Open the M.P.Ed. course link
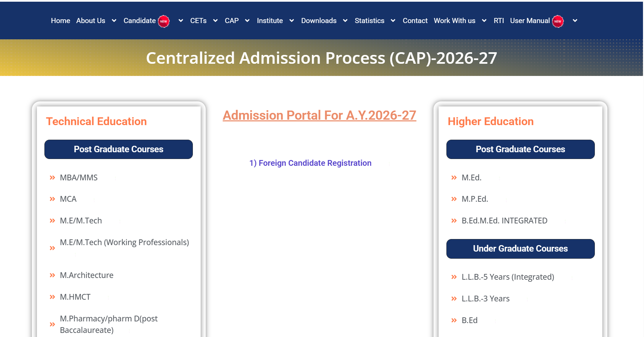The height and width of the screenshot is (337, 644). [x=475, y=199]
